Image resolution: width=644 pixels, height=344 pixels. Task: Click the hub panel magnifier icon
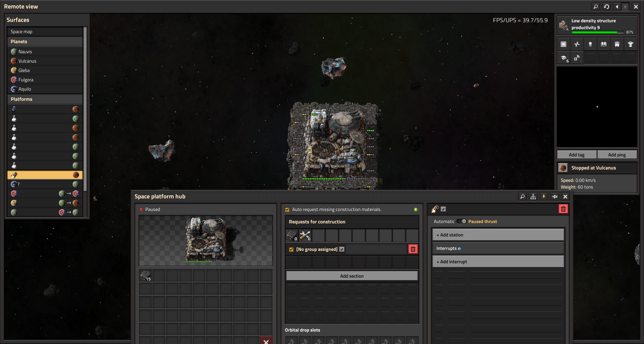[x=522, y=196]
